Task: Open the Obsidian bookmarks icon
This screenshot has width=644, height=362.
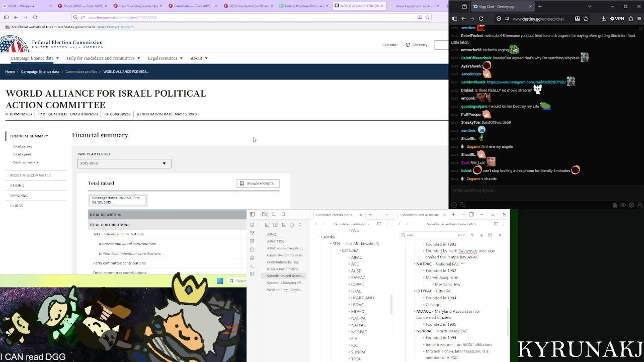Action: [x=283, y=215]
